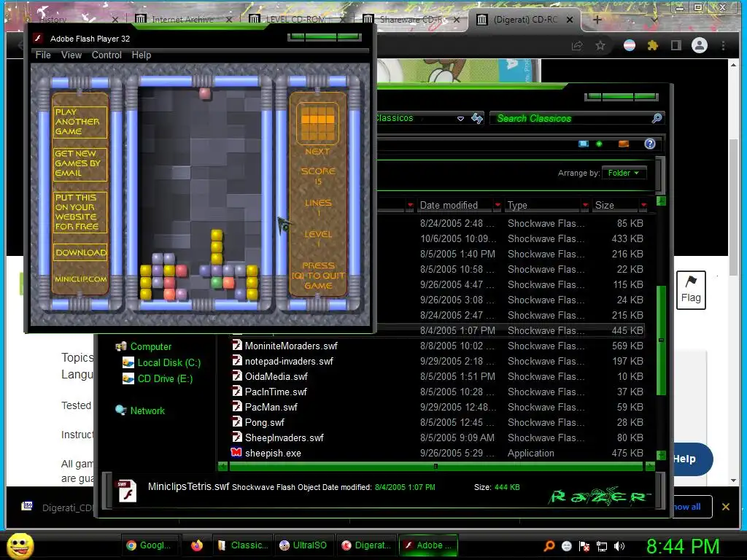Open the Type column filter arrow
The image size is (747, 560).
click(x=585, y=205)
